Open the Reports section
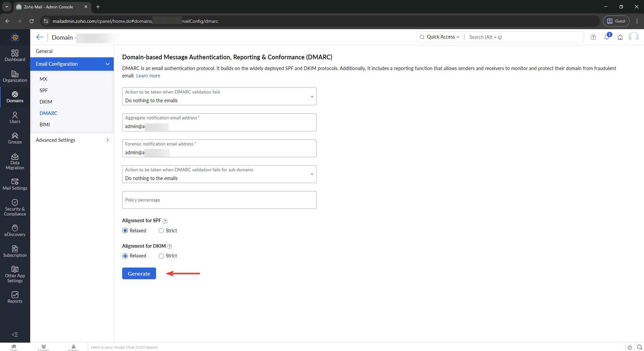644x351 pixels. tap(15, 297)
